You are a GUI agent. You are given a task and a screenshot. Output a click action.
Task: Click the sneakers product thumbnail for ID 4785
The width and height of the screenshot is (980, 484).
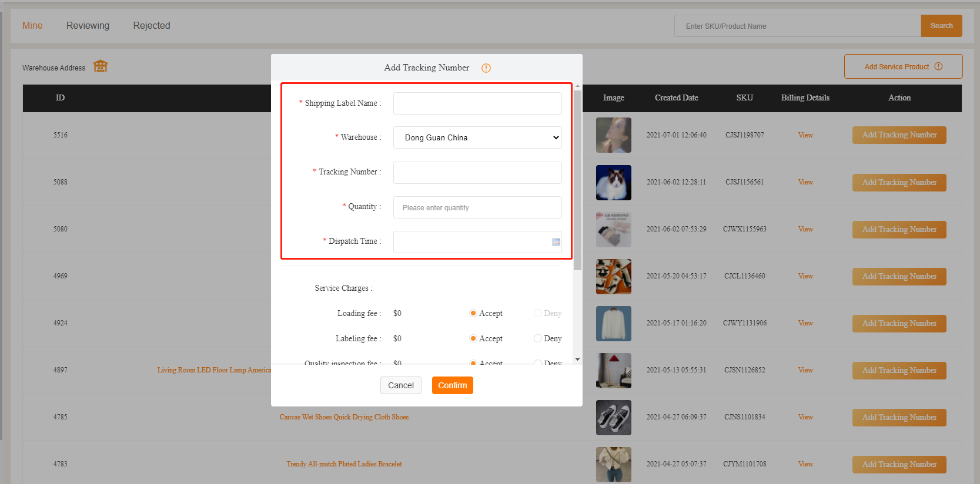pos(613,417)
